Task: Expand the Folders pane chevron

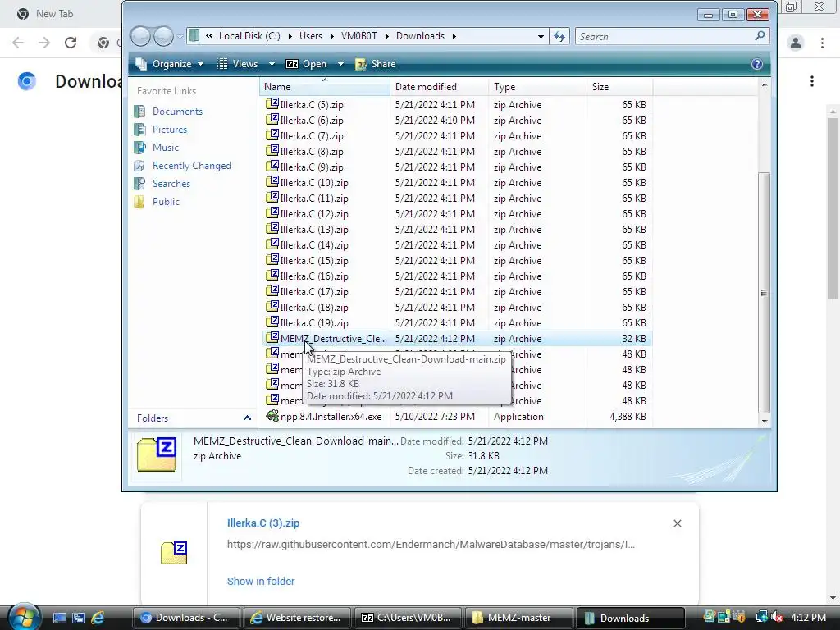Action: point(247,418)
